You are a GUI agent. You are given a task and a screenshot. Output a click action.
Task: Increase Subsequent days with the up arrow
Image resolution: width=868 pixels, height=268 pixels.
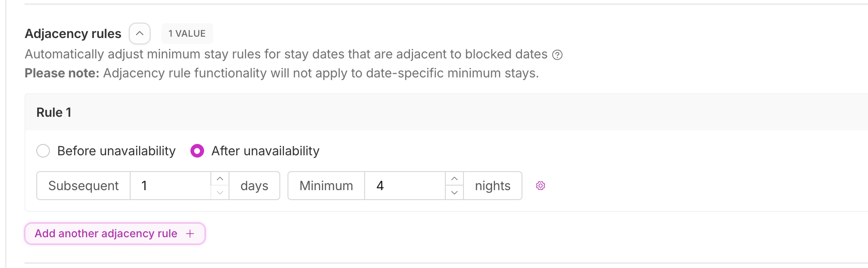220,179
